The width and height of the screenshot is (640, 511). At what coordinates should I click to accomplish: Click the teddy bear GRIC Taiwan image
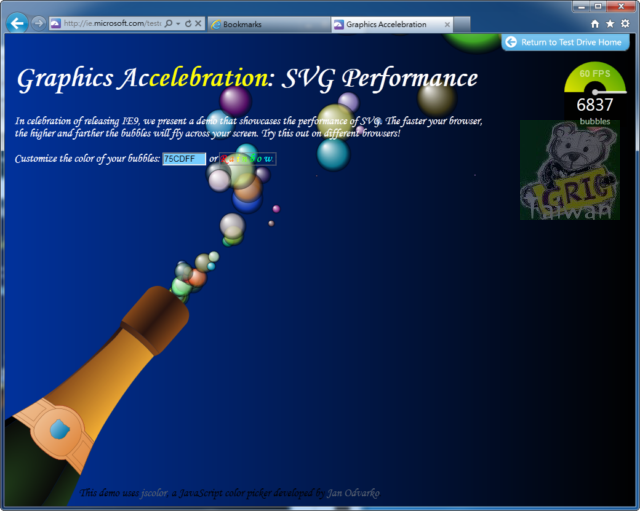click(x=570, y=170)
